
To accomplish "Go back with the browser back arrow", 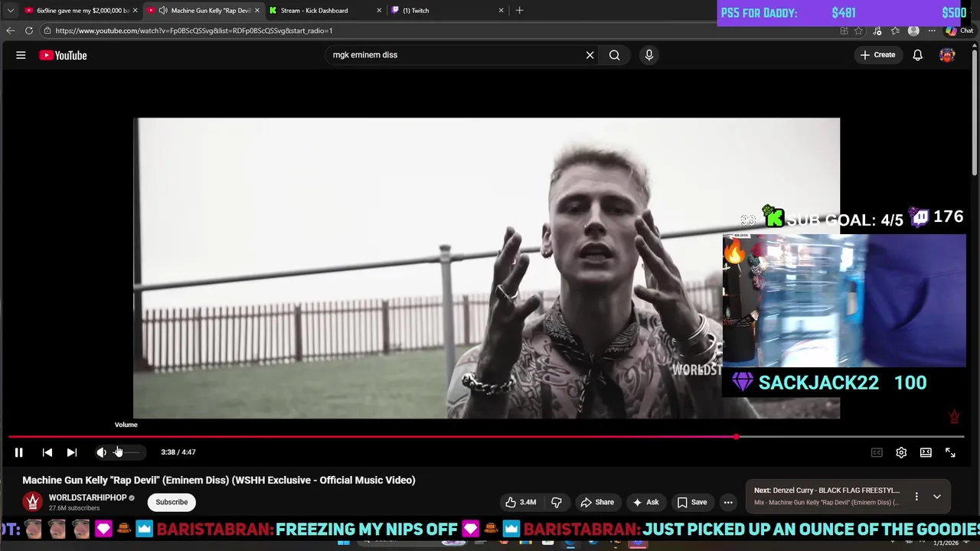I will point(10,31).
